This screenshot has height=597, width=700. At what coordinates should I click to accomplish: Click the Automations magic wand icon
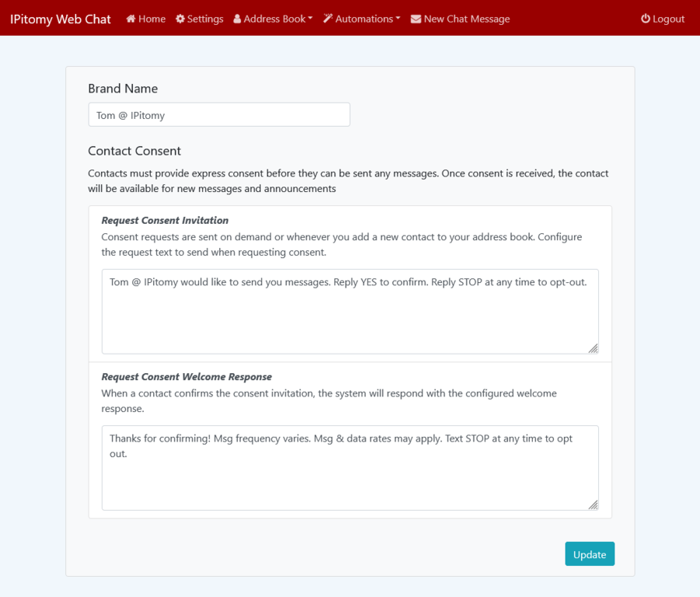tap(328, 19)
